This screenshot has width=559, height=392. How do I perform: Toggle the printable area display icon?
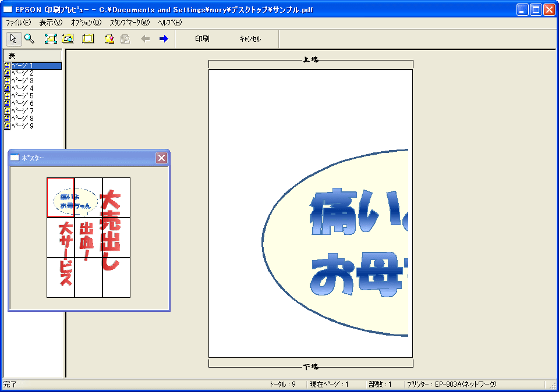pos(88,39)
